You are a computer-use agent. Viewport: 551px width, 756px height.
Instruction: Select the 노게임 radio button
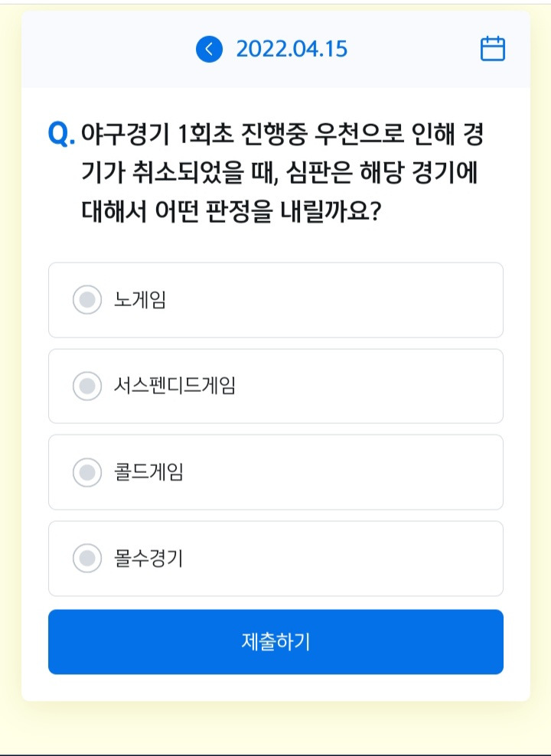[87, 300]
